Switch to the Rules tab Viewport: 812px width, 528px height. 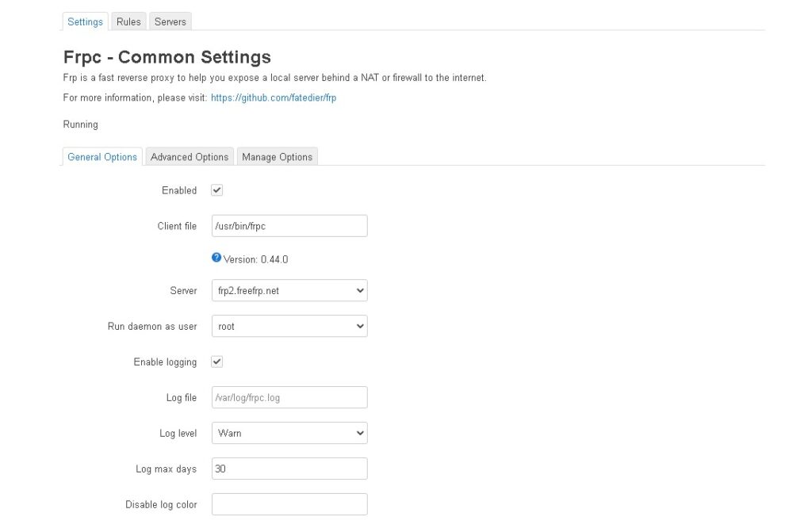[128, 21]
